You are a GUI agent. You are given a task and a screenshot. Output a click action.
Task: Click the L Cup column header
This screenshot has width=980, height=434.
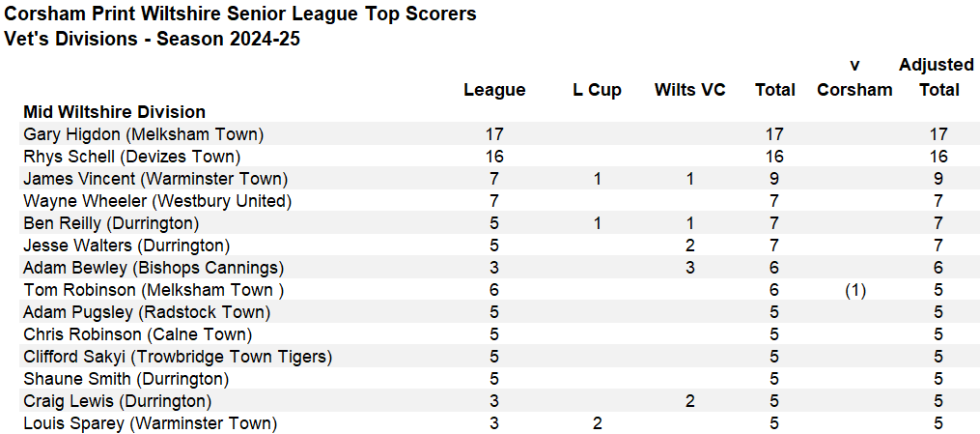pyautogui.click(x=597, y=90)
